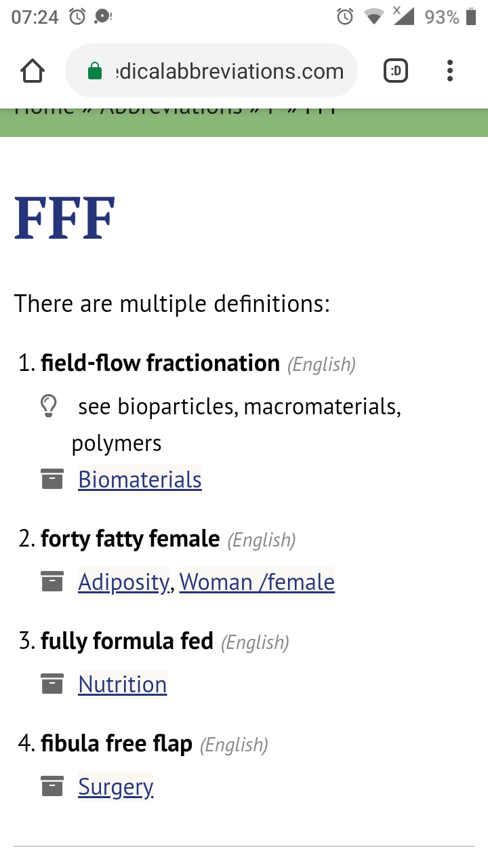The height and width of the screenshot is (868, 488).
Task: Open the Biomaterials category link
Action: [140, 479]
